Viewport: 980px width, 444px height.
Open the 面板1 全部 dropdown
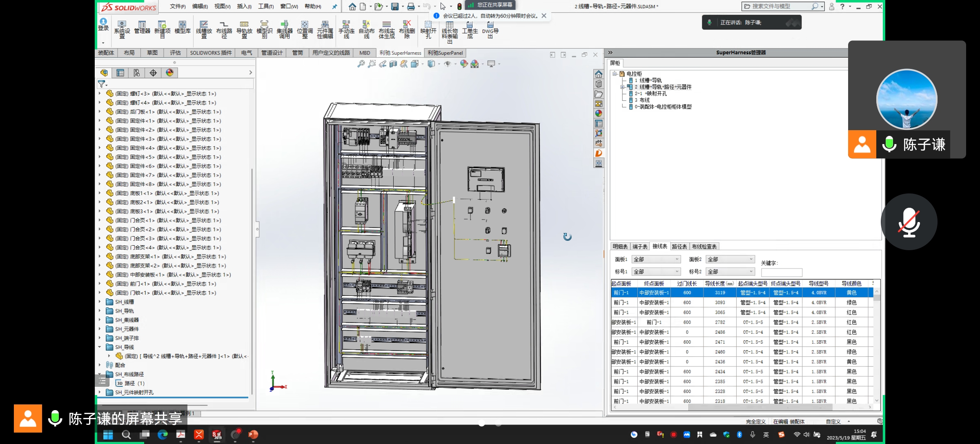656,259
